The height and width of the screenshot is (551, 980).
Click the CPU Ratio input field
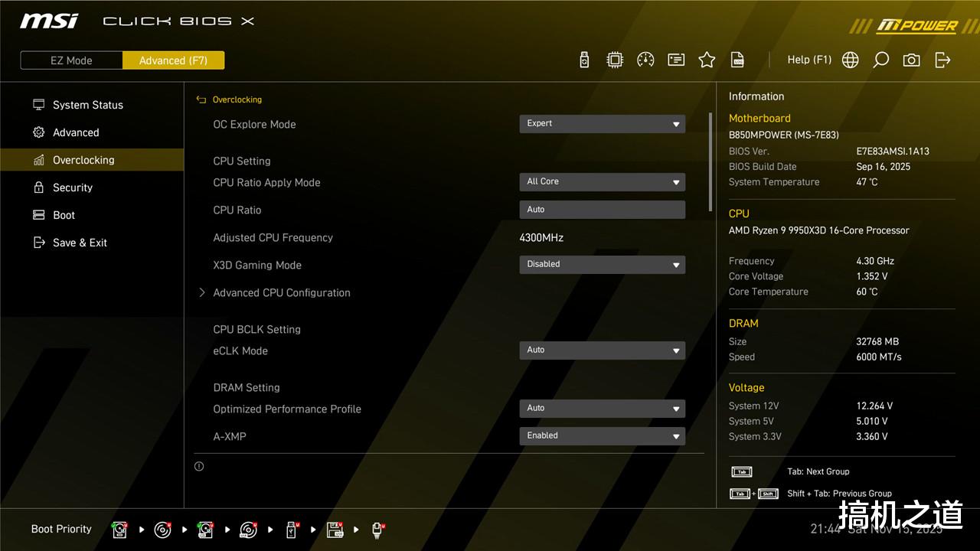click(603, 210)
